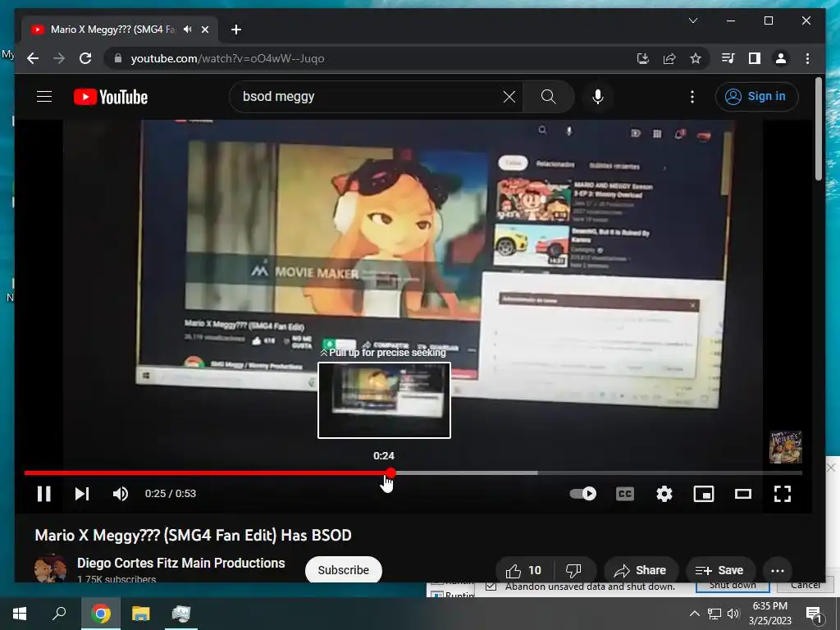Like the video thumbs up
This screenshot has width=840, height=630.
(x=524, y=570)
